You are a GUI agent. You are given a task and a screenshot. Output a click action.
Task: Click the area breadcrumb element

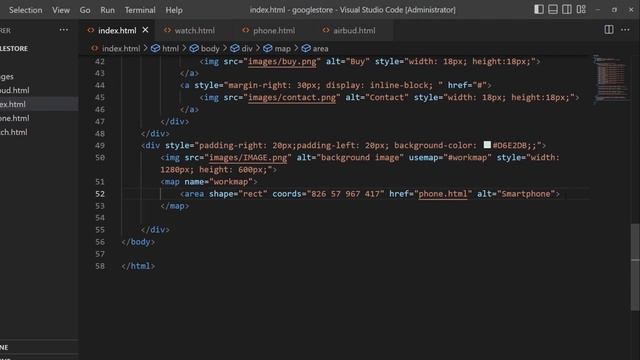[315, 49]
